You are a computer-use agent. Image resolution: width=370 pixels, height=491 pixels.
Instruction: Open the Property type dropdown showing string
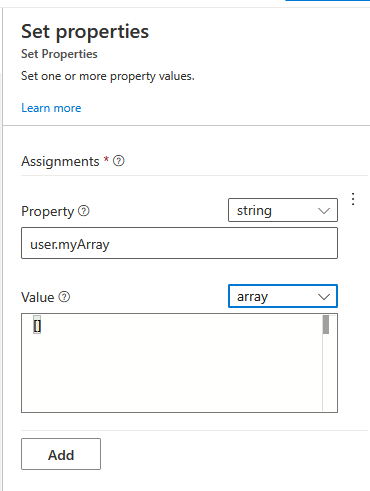point(283,210)
